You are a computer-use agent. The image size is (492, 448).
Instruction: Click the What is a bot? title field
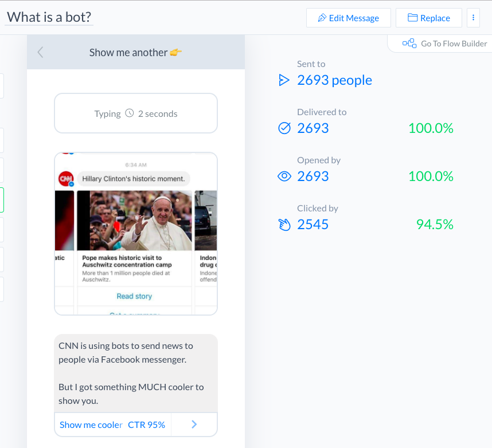[49, 17]
